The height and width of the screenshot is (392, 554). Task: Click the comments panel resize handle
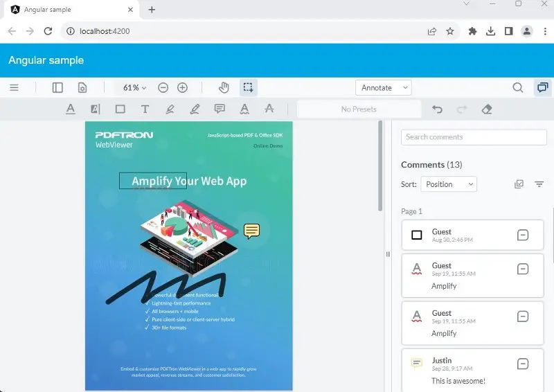pyautogui.click(x=388, y=254)
